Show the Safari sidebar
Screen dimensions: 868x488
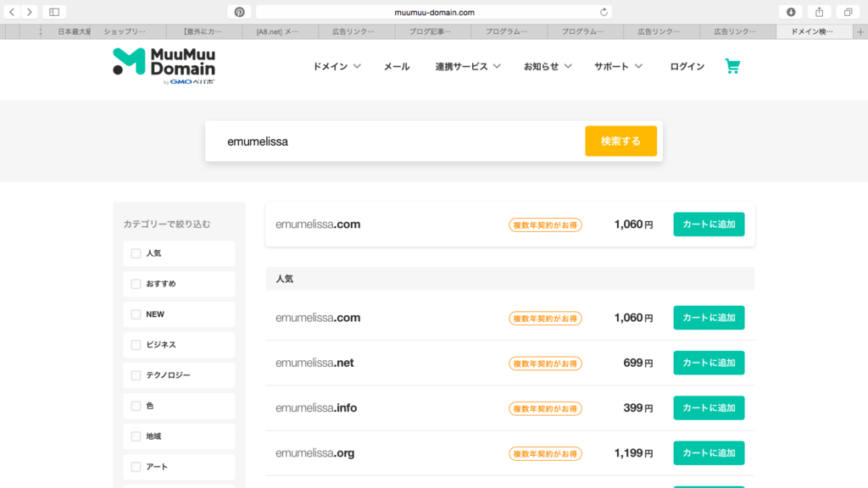(54, 12)
